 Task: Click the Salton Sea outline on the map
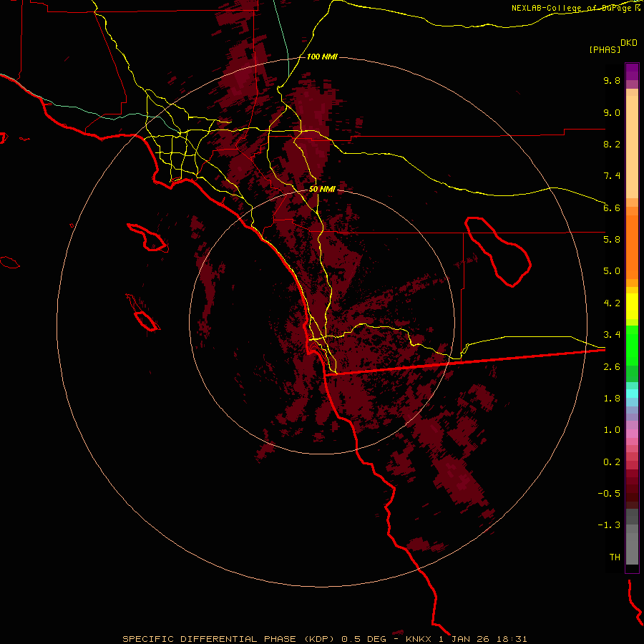[x=497, y=251]
